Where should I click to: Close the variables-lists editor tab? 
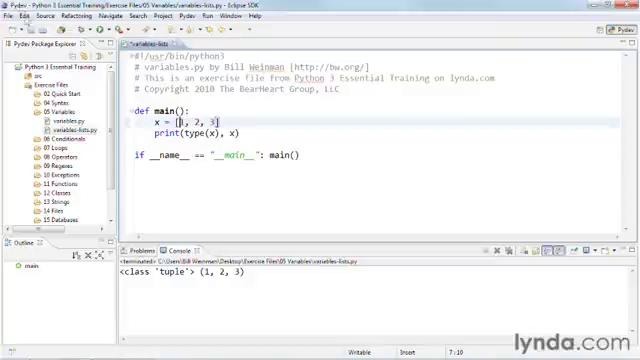(x=174, y=44)
